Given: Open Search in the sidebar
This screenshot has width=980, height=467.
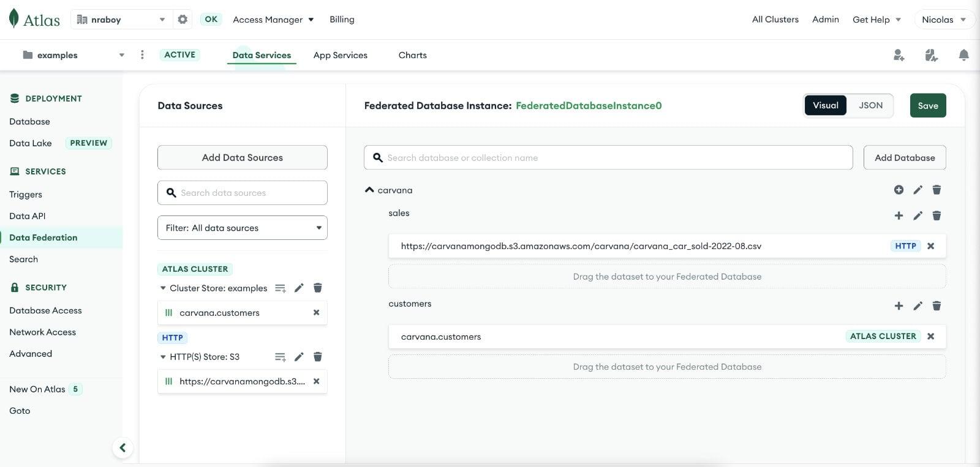Looking at the screenshot, I should tap(24, 260).
